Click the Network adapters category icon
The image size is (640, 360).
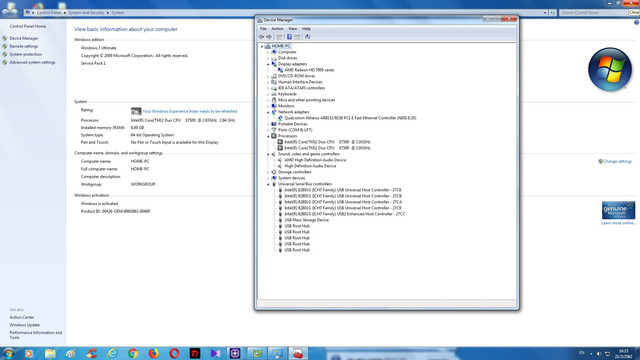[x=274, y=112]
